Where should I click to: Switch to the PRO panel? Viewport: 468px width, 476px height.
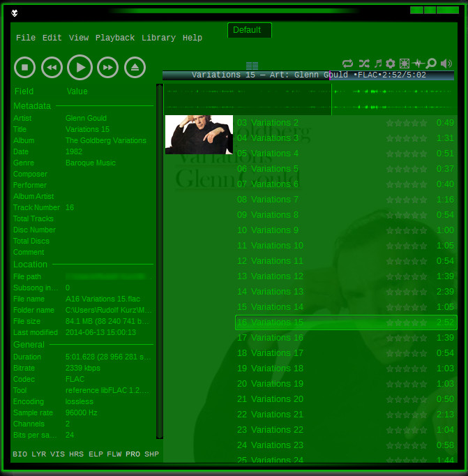tap(133, 454)
